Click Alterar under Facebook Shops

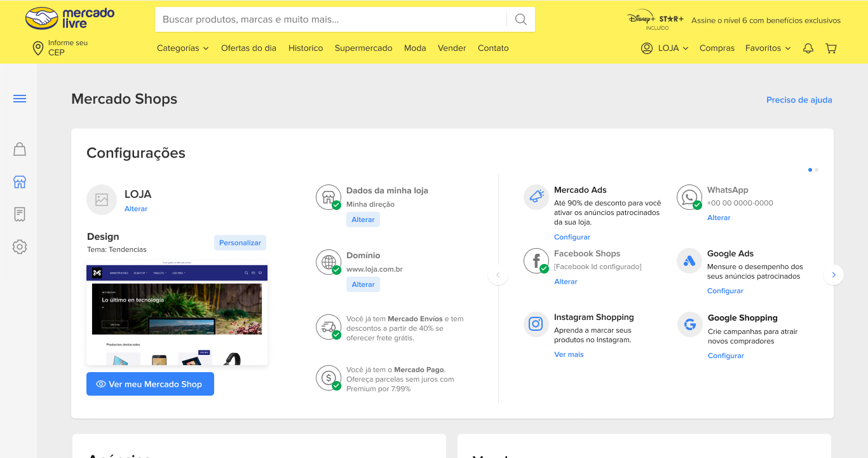pyautogui.click(x=566, y=282)
